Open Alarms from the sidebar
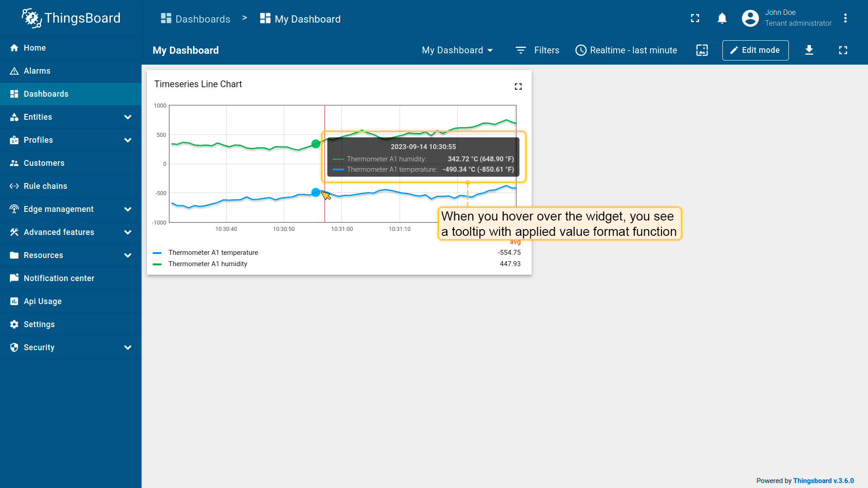 click(x=37, y=71)
